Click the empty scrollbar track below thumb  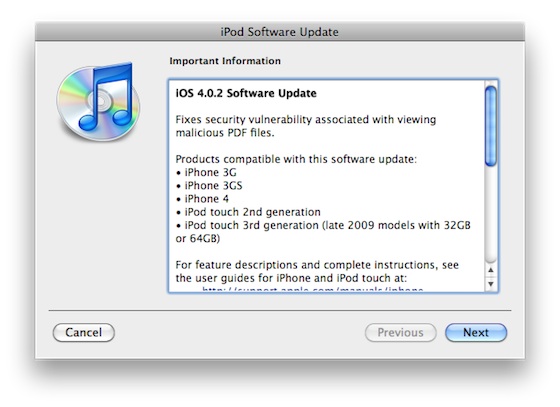click(x=491, y=214)
